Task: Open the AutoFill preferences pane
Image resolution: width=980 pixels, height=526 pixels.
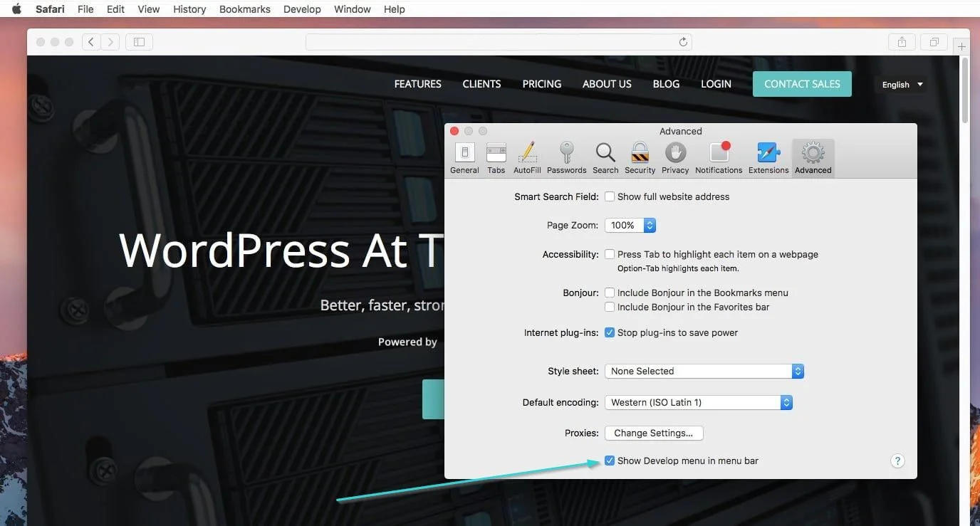Action: point(527,158)
